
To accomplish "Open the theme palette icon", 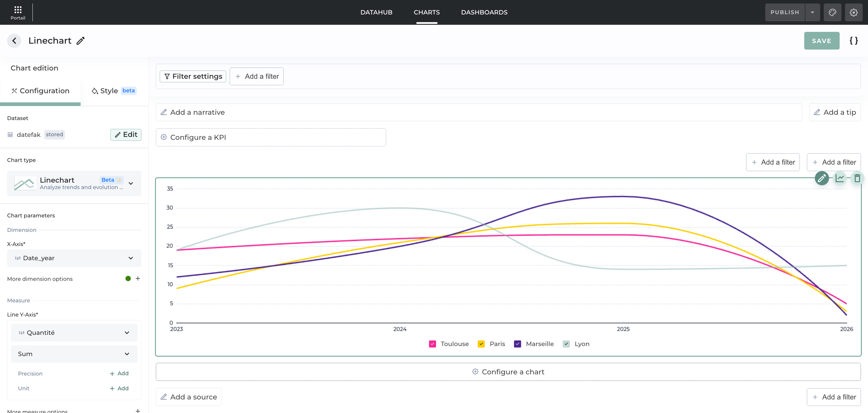I will [832, 12].
